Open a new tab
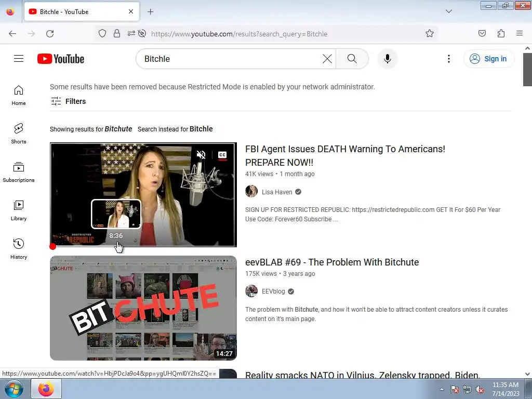 [x=150, y=12]
